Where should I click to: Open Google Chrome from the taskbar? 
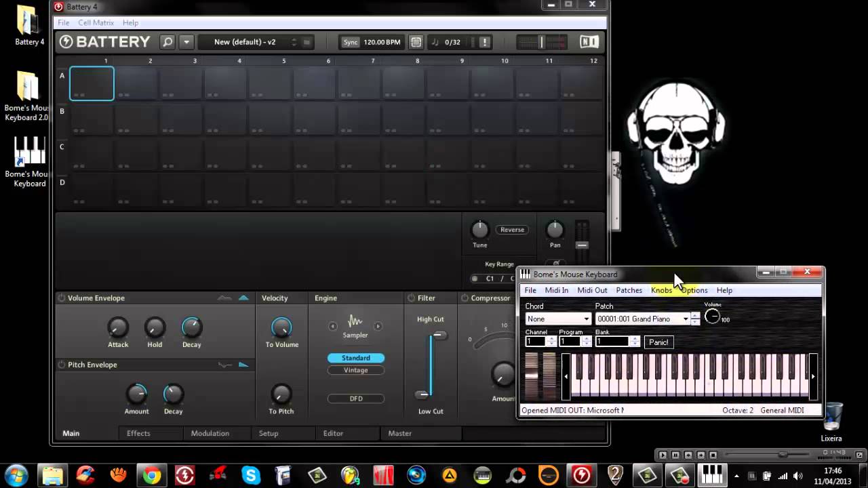[x=152, y=474]
